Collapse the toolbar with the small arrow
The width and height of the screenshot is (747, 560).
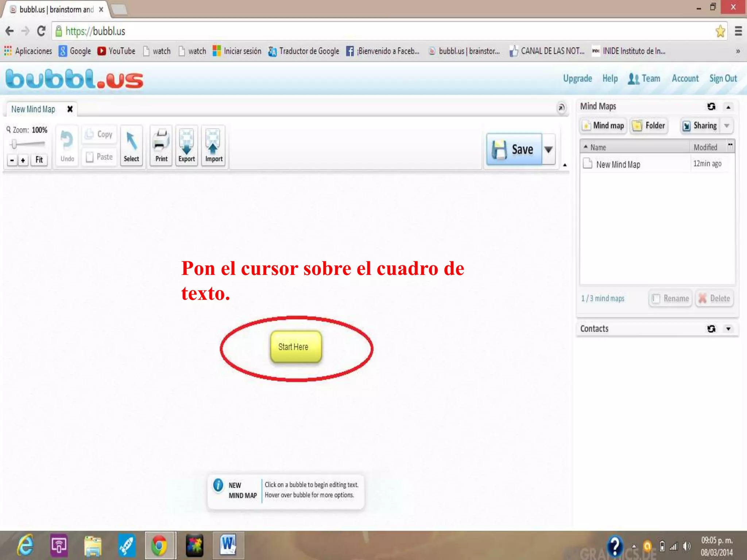click(x=565, y=165)
